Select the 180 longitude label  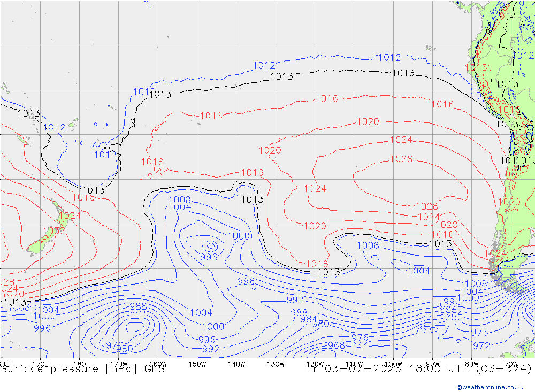click(x=80, y=364)
